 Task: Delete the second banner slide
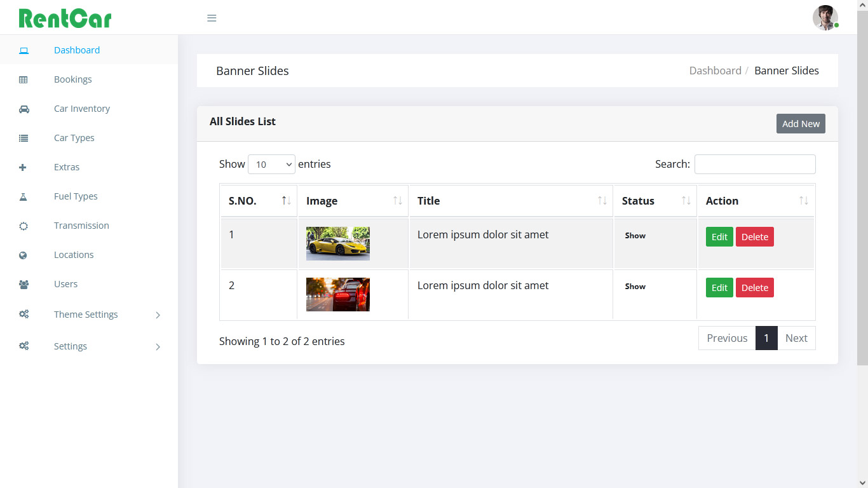[x=755, y=287]
